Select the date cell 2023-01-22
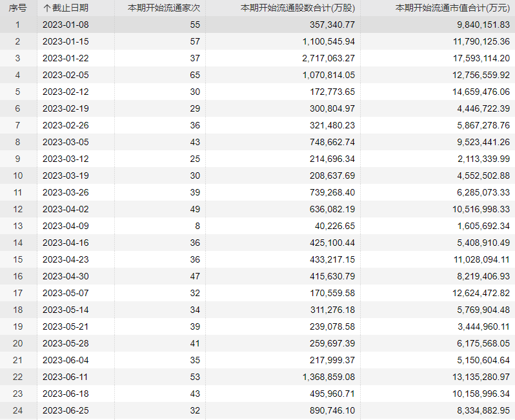This screenshot has width=515, height=420. [66, 58]
